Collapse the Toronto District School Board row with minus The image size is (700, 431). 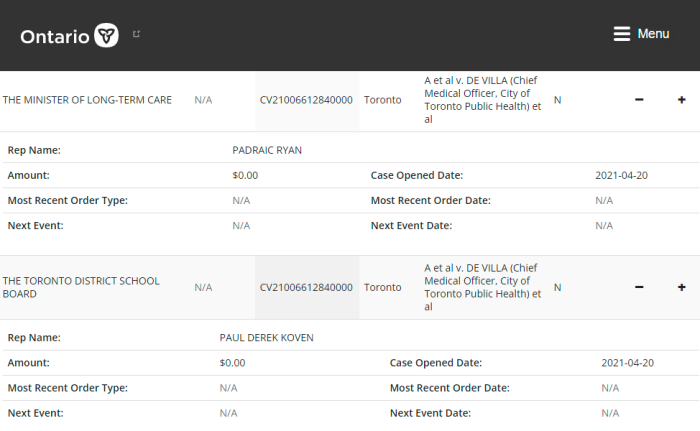coord(639,287)
